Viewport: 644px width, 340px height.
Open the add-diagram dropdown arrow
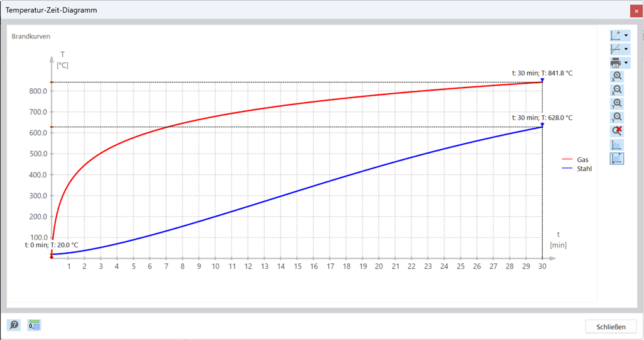pyautogui.click(x=626, y=36)
